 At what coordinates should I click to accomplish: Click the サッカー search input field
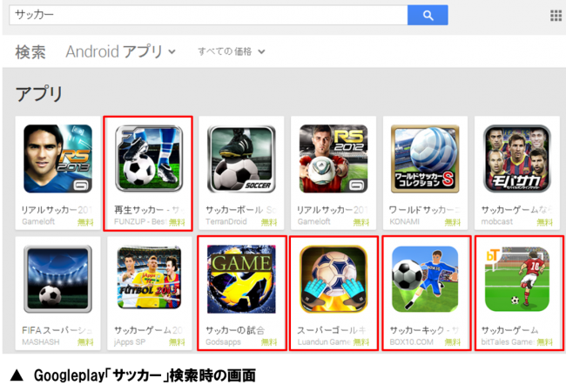[208, 15]
